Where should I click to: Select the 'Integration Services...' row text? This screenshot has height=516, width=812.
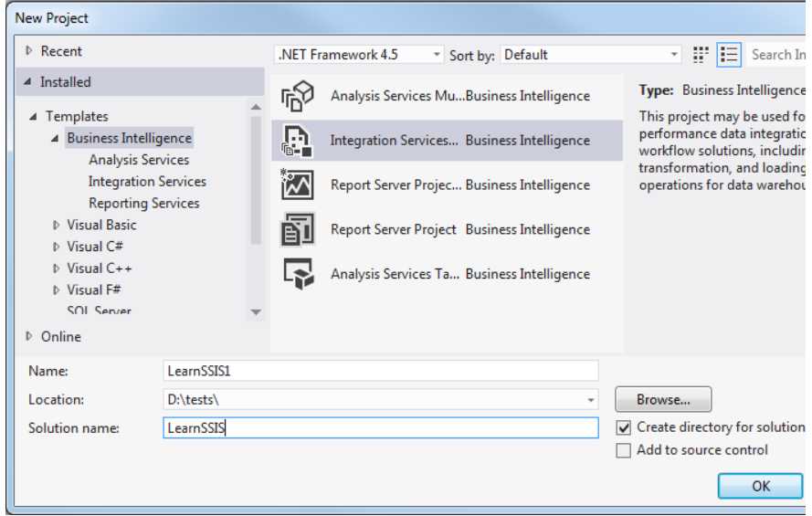[394, 141]
